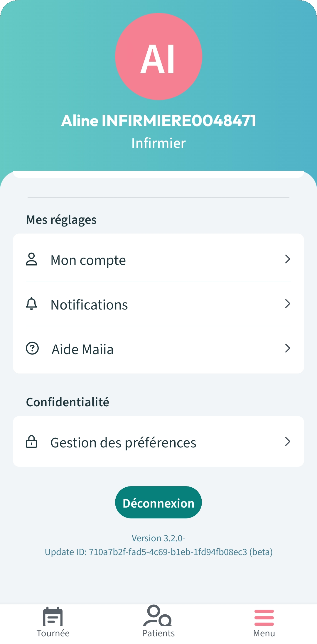Screen dimensions: 317x644
Task: Open the Tournée calendar icon
Action: click(x=53, y=617)
